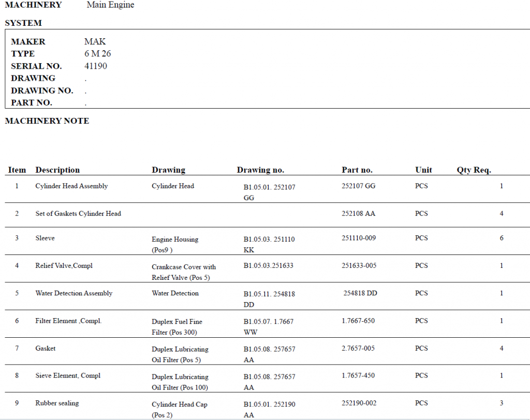
Task: Click the Sleeve item description
Action: (45, 238)
